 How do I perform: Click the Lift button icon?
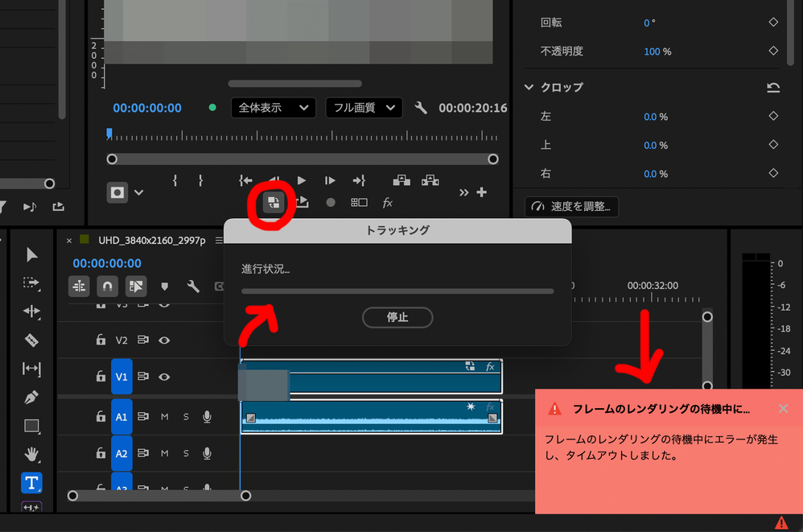(x=401, y=180)
